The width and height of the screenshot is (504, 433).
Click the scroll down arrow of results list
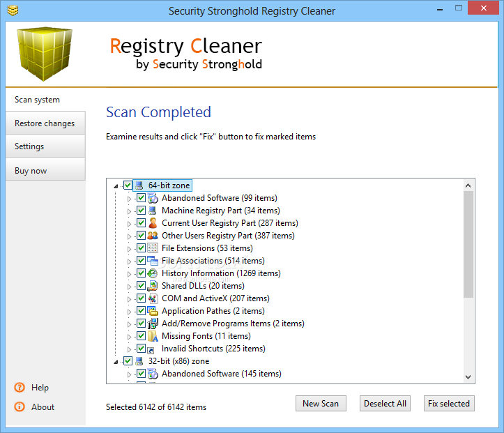(468, 377)
